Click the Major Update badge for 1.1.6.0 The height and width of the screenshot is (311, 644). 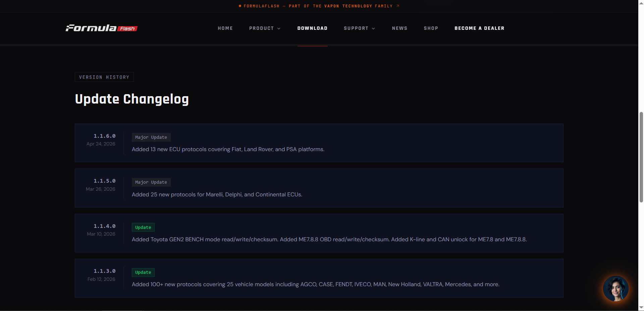151,137
